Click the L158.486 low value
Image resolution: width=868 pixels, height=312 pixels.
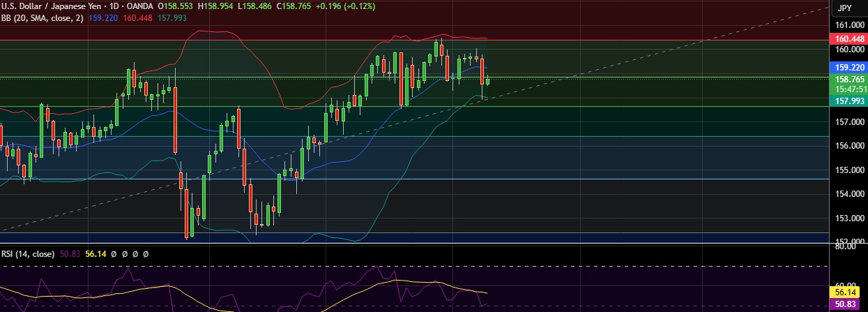coord(256,6)
